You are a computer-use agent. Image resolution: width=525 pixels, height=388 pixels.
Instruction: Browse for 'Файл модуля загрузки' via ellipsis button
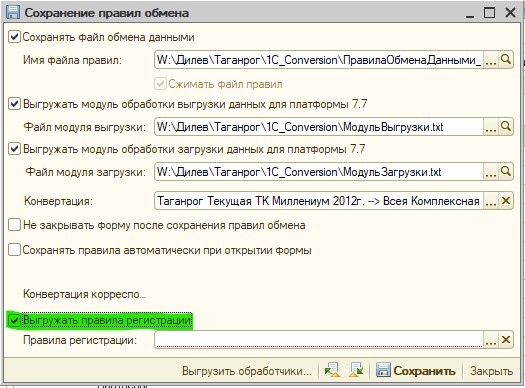coord(491,172)
